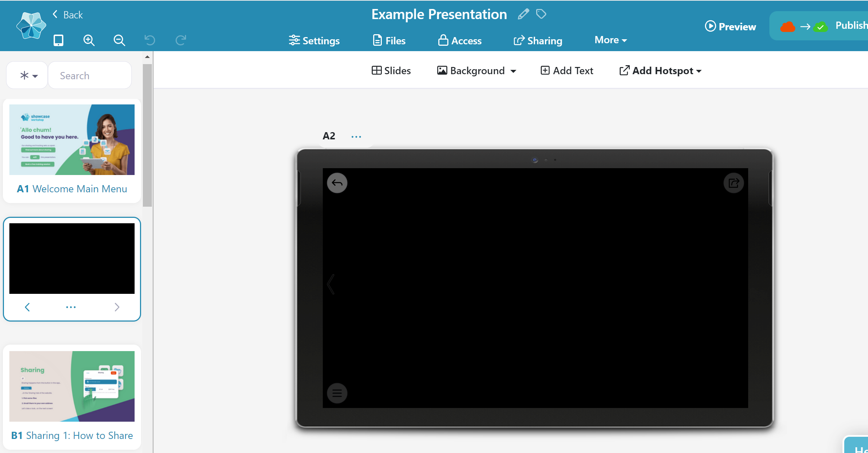
Task: Click the back arrow button on slide
Action: point(337,183)
